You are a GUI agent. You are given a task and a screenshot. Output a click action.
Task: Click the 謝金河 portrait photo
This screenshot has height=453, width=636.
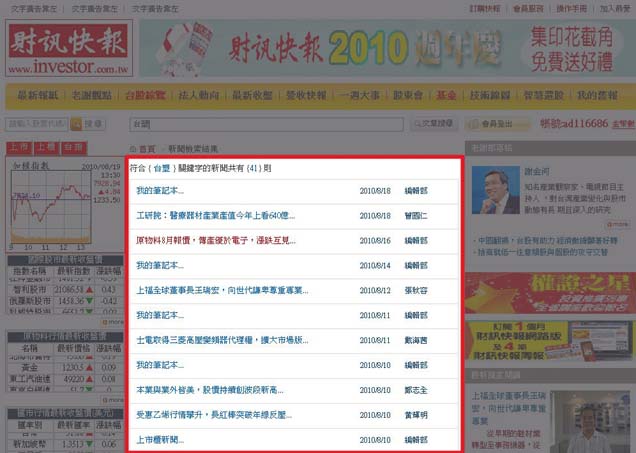pos(496,190)
